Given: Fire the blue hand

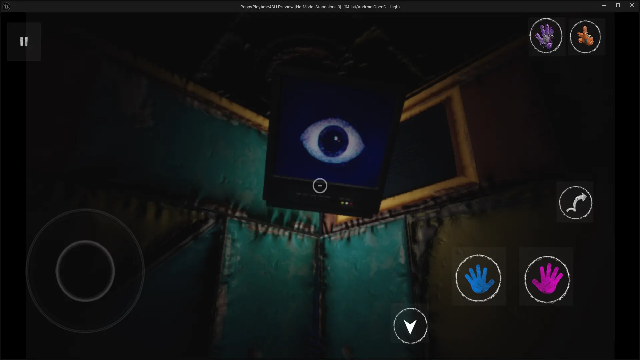Looking at the screenshot, I should click(479, 278).
